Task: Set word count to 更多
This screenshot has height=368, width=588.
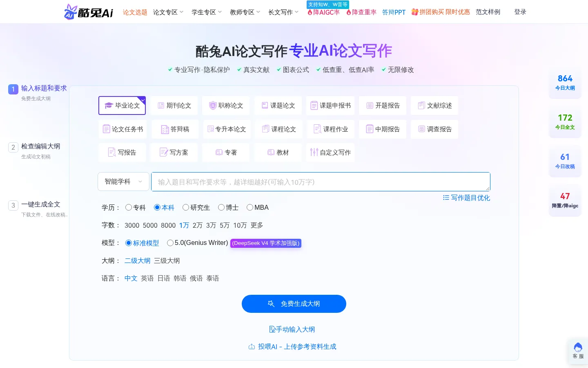Action: point(257,225)
